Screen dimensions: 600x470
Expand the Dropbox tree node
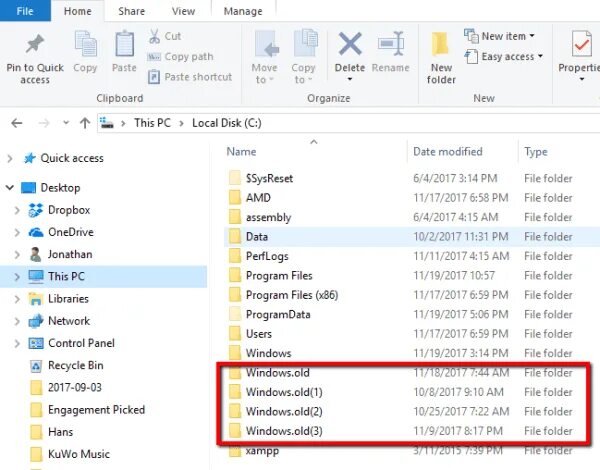17,210
